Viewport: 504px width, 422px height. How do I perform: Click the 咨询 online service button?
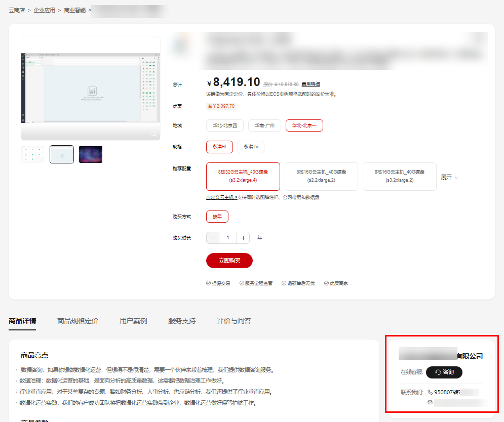click(x=444, y=372)
